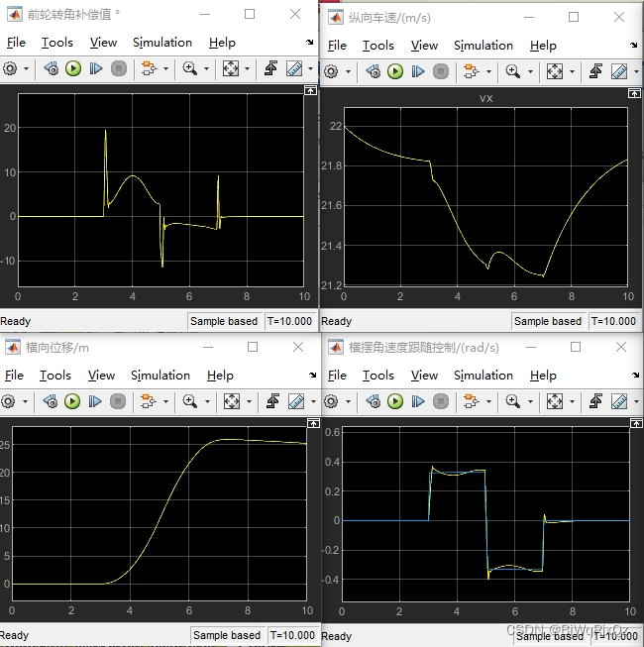Screen dimensions: 644x647
Task: Open configuration gear in front wheel angle scope
Action: tap(10, 68)
